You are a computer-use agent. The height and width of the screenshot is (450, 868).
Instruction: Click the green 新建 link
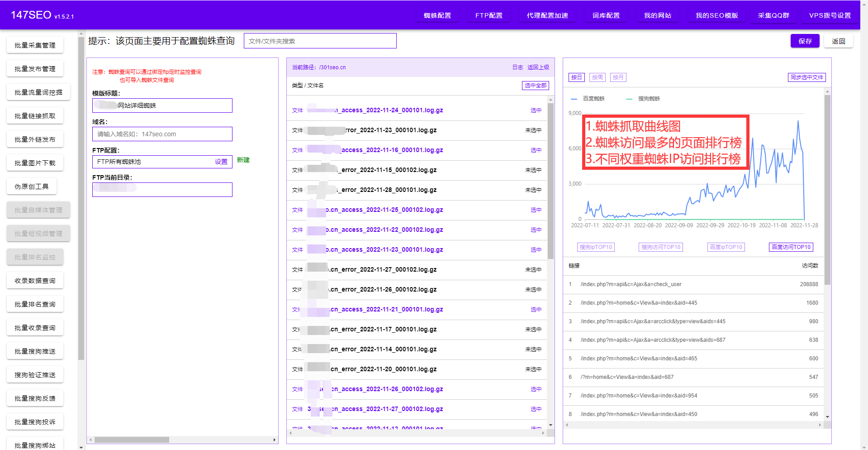[x=243, y=160]
